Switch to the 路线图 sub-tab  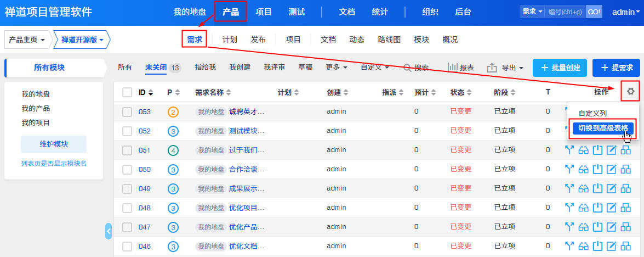389,40
